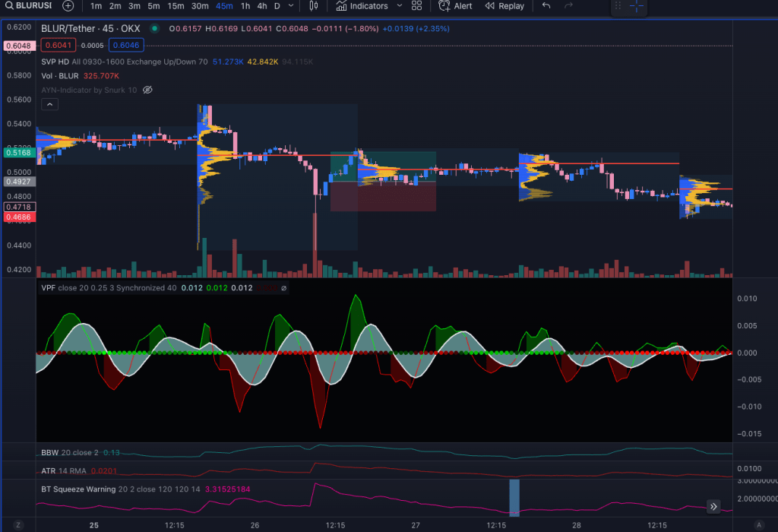
Task: Collapse the indicator legend chevron
Action: point(49,104)
